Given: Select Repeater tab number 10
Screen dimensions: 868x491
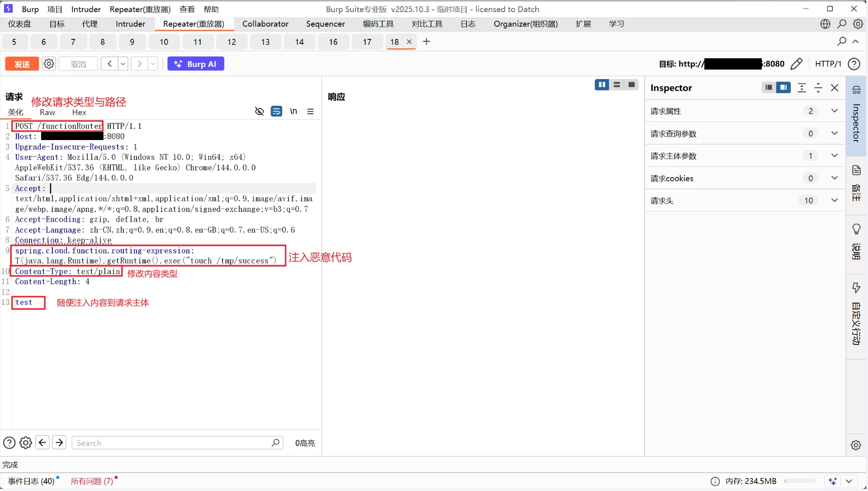Looking at the screenshot, I should coord(164,42).
